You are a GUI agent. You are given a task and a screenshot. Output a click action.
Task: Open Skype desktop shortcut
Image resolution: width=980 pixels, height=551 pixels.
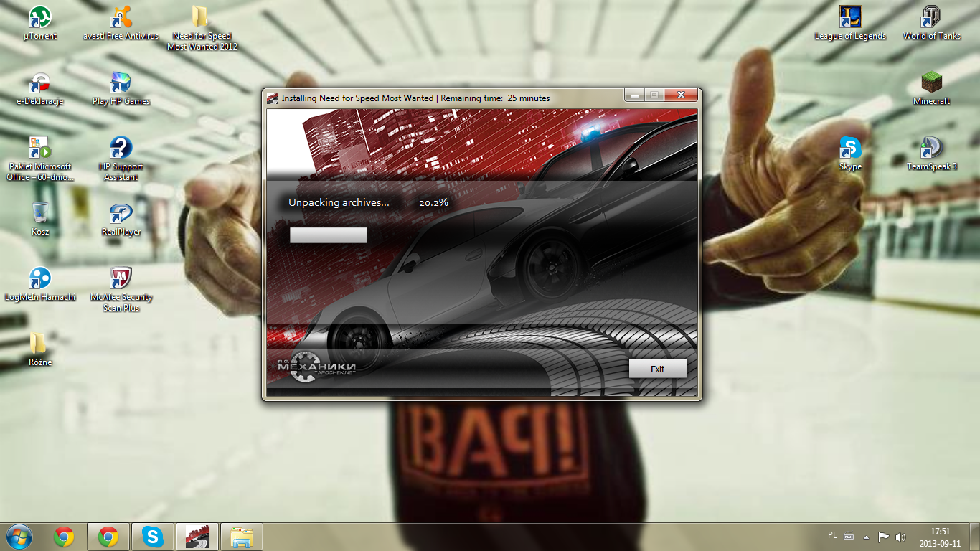point(850,154)
